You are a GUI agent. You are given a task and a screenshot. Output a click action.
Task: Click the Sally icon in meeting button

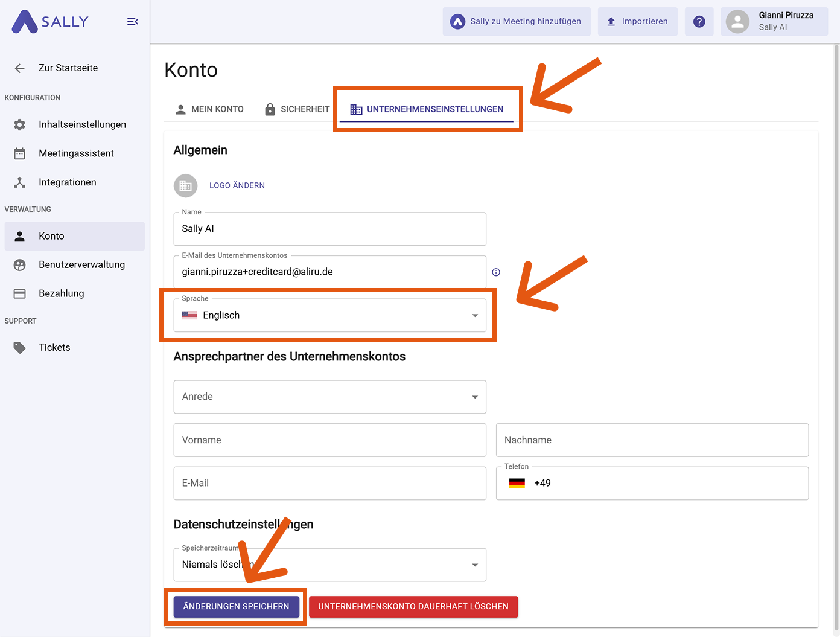[x=458, y=22]
